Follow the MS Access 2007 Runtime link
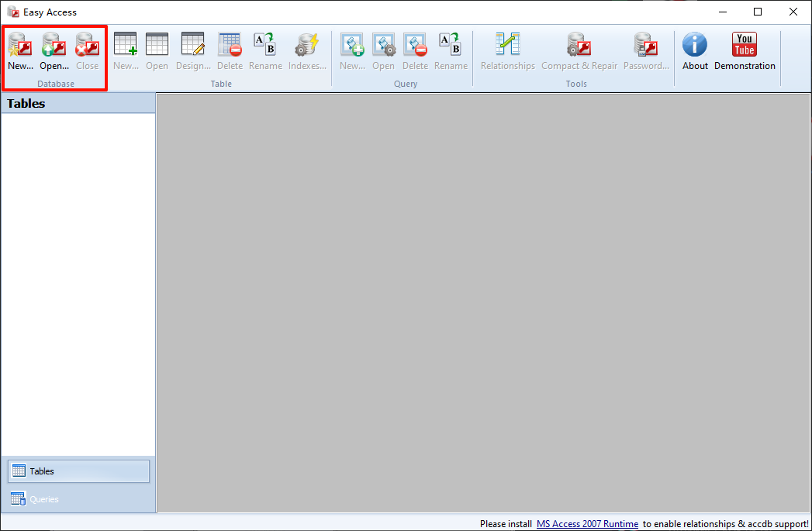This screenshot has height=531, width=812. coord(587,524)
